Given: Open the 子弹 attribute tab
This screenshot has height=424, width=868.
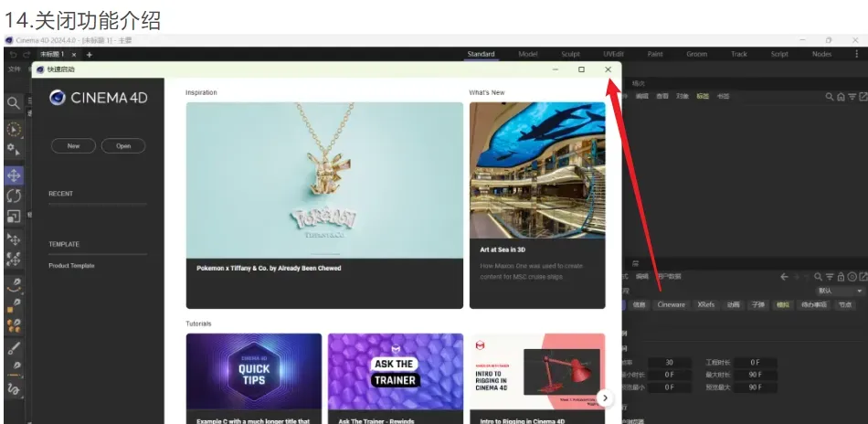Looking at the screenshot, I should click(x=757, y=305).
